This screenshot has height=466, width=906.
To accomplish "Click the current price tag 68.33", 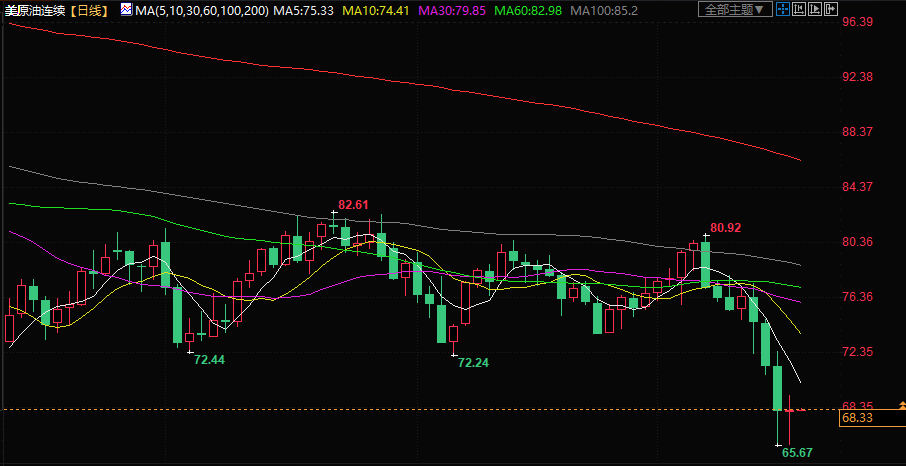I will [x=857, y=418].
